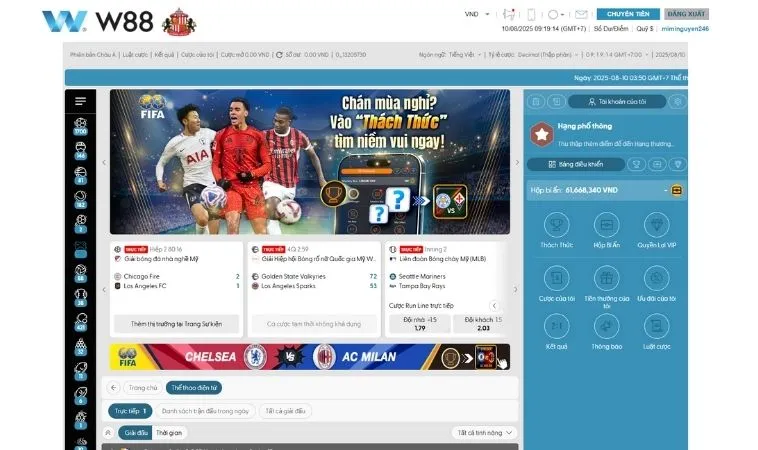Select the sport icon with 146 badge
The height and width of the screenshot is (450, 758).
[81, 150]
